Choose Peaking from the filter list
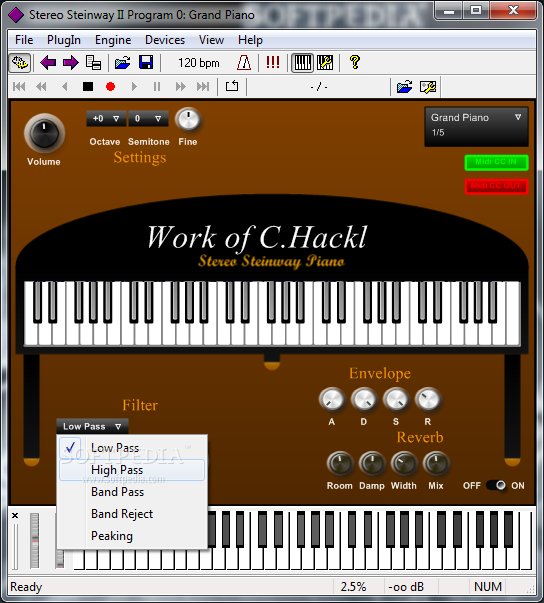The height and width of the screenshot is (603, 544). [132, 536]
